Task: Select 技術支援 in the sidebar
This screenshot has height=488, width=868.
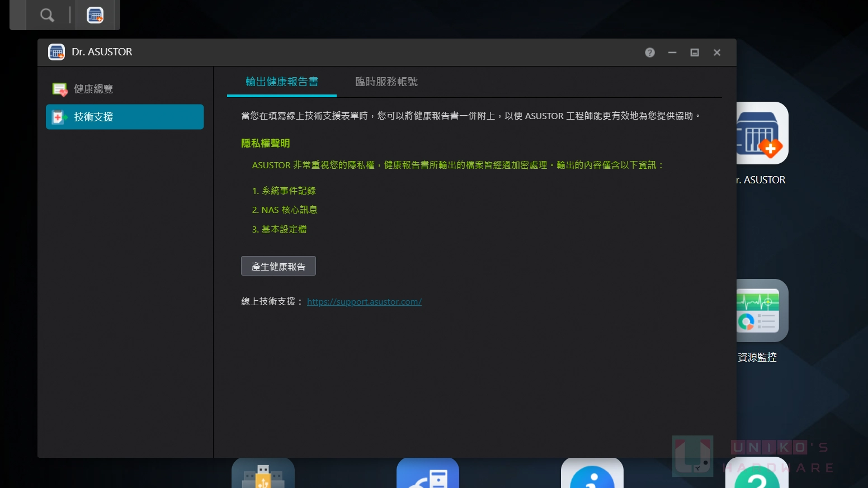Action: click(125, 117)
